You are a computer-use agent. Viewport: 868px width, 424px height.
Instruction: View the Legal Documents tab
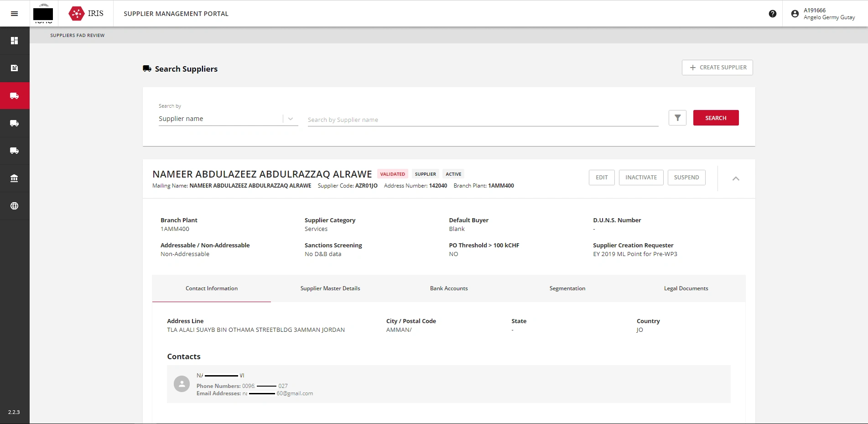(686, 288)
